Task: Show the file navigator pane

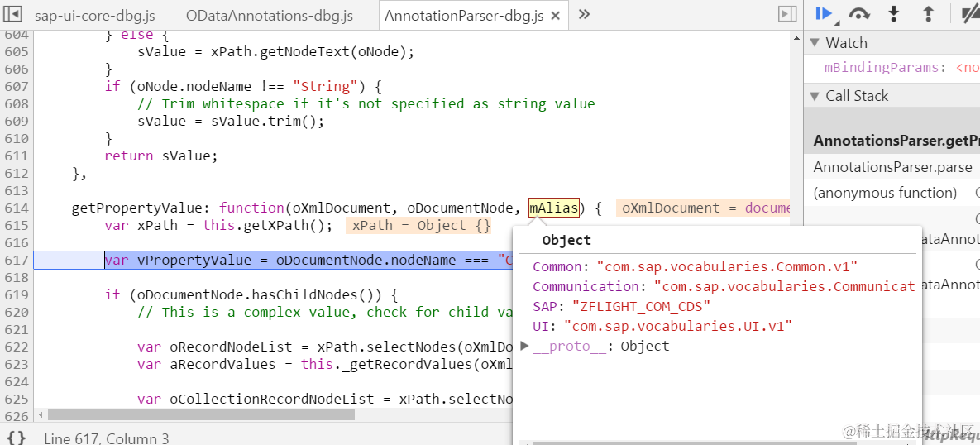Action: coord(12,14)
